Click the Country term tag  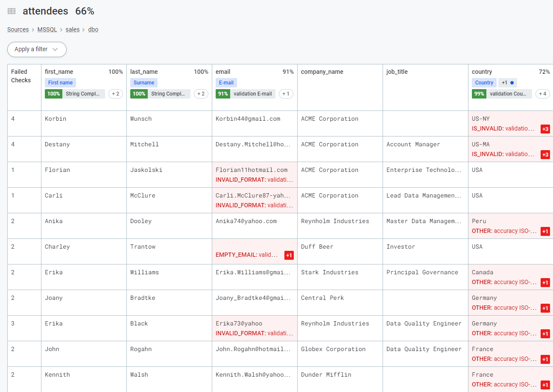pyautogui.click(x=484, y=83)
